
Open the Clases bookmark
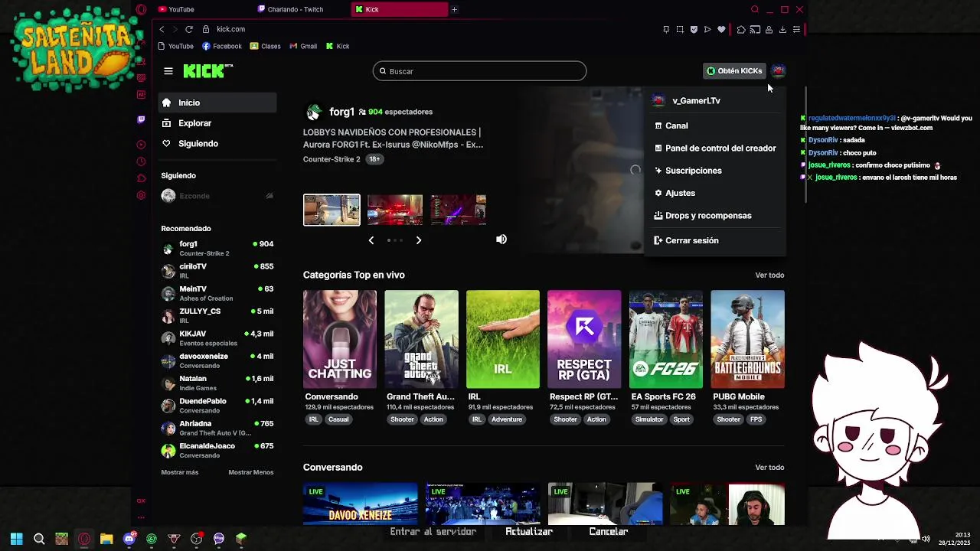265,46
